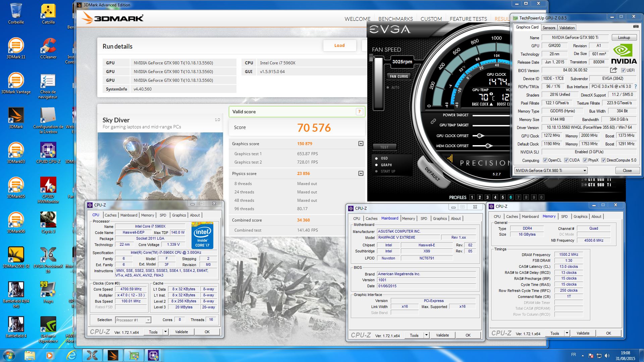Viewport: 644px width, 362px height.
Task: Enable the OSD option in EVGA Precision
Action: tap(376, 158)
